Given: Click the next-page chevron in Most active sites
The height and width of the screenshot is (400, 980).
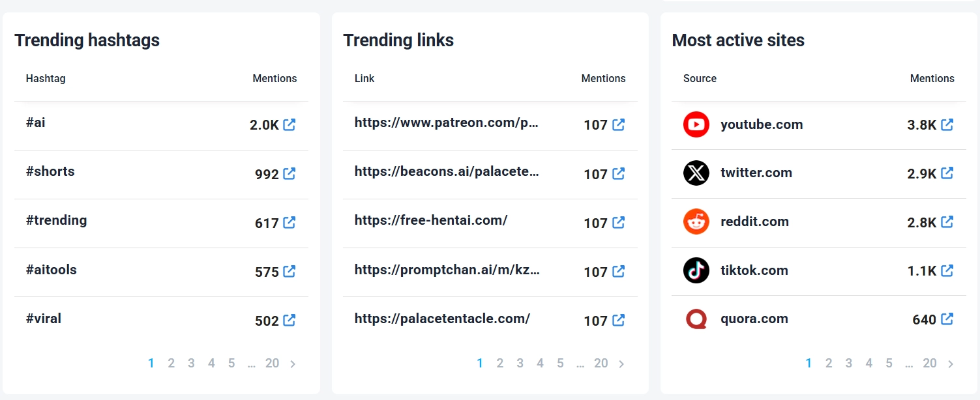Looking at the screenshot, I should [950, 363].
